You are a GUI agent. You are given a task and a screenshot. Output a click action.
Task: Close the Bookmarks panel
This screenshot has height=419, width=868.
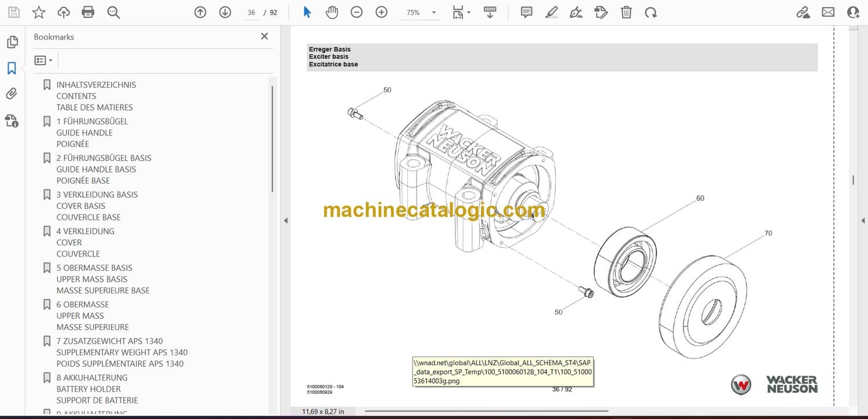coord(264,36)
